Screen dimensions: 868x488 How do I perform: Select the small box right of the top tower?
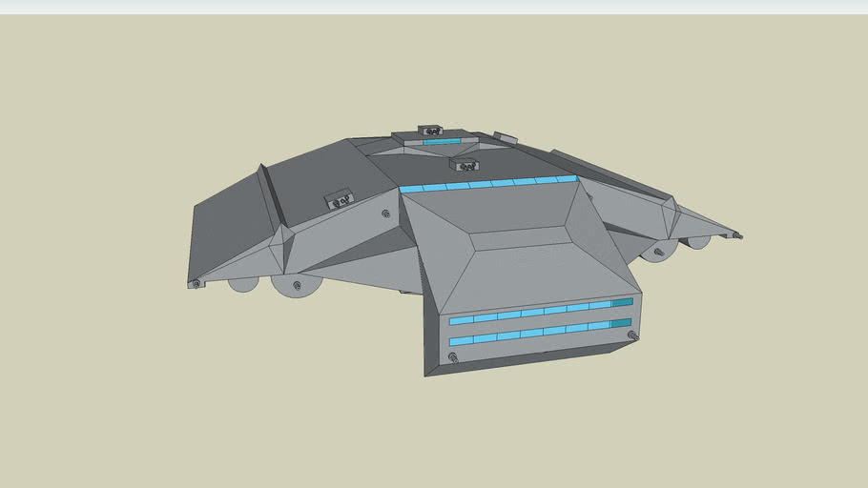pos(506,139)
